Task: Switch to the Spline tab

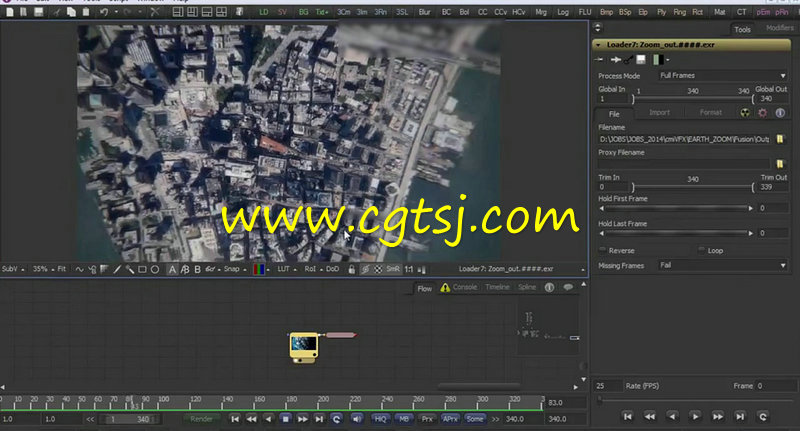Action: click(x=527, y=287)
